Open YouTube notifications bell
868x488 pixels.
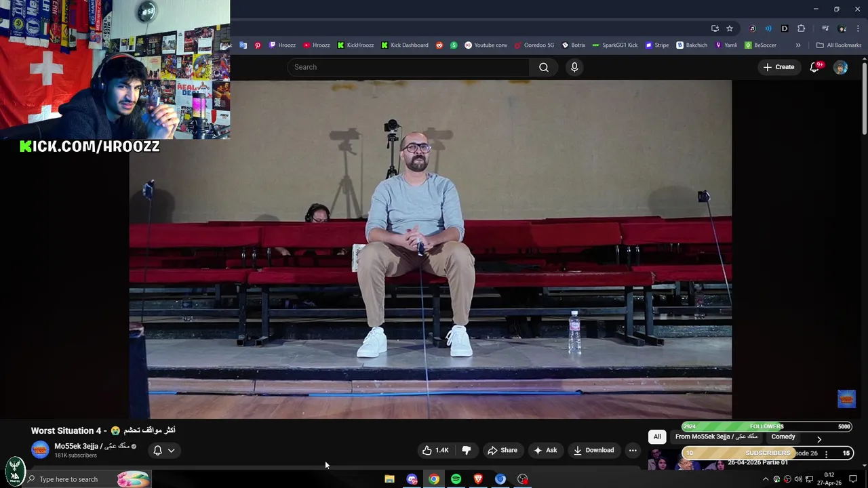(815, 67)
